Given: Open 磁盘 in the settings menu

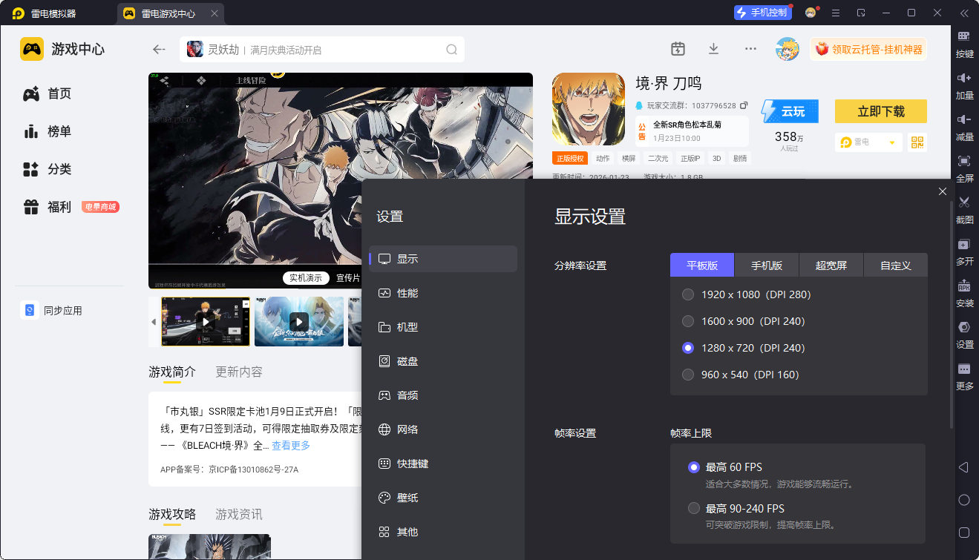Looking at the screenshot, I should pos(443,361).
